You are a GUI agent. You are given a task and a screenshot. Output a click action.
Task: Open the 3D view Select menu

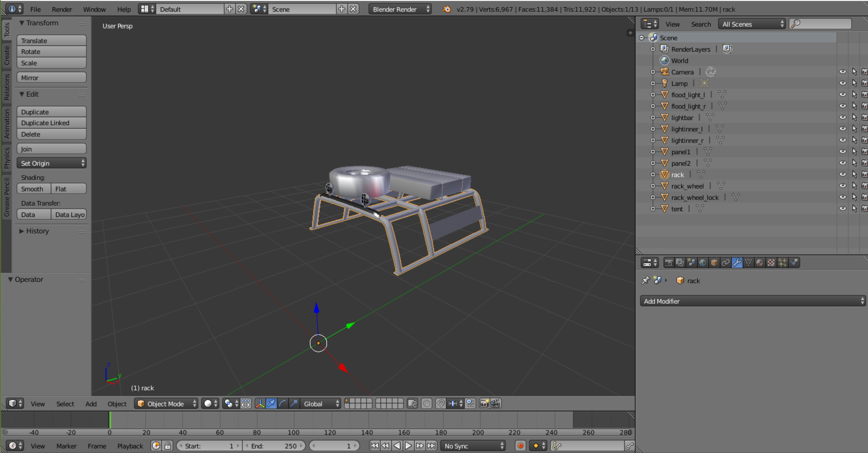click(x=65, y=404)
